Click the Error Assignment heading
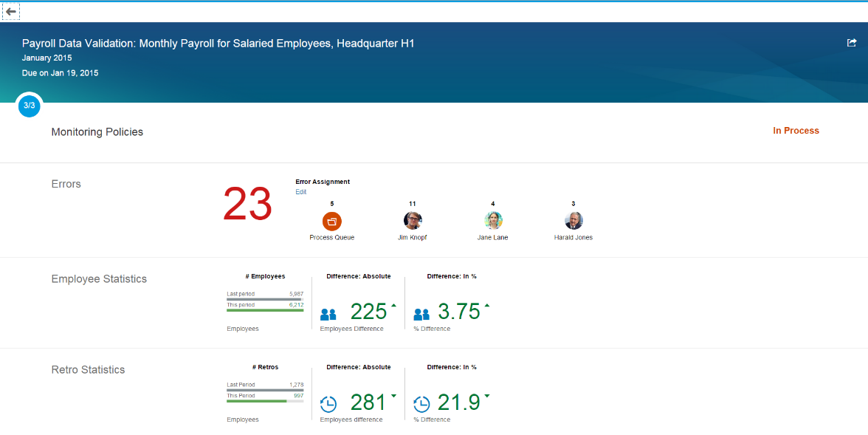The width and height of the screenshot is (868, 435). pyautogui.click(x=323, y=182)
